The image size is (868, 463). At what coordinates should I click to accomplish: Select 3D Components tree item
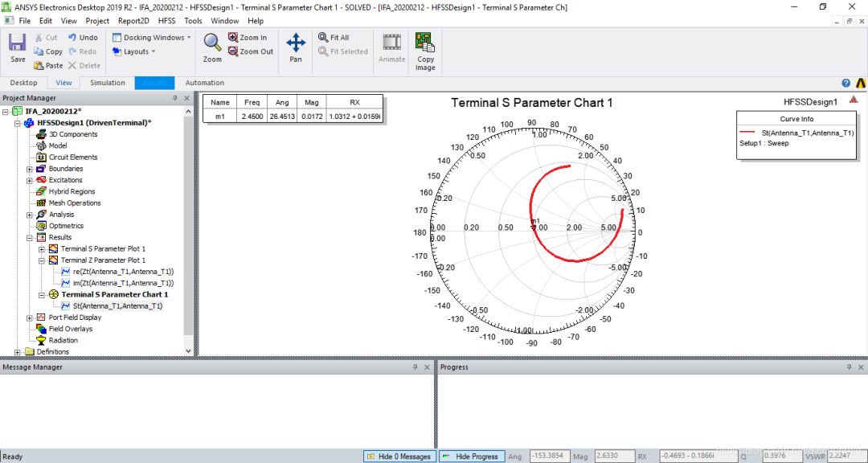(x=72, y=134)
